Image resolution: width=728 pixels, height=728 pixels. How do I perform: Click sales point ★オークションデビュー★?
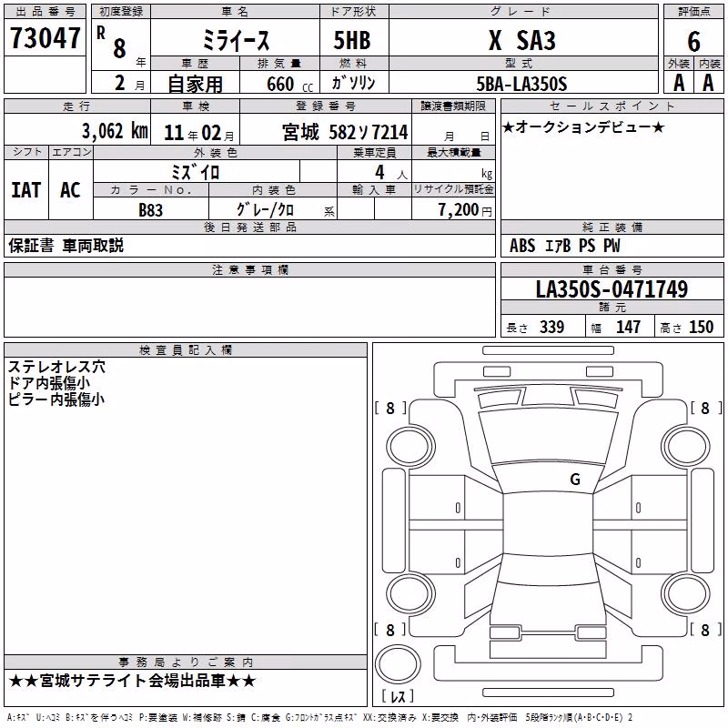click(583, 127)
